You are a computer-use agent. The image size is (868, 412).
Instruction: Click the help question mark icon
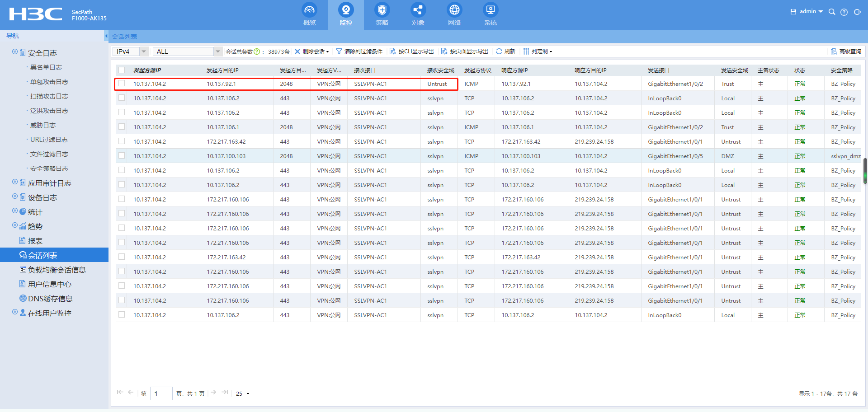coord(844,12)
